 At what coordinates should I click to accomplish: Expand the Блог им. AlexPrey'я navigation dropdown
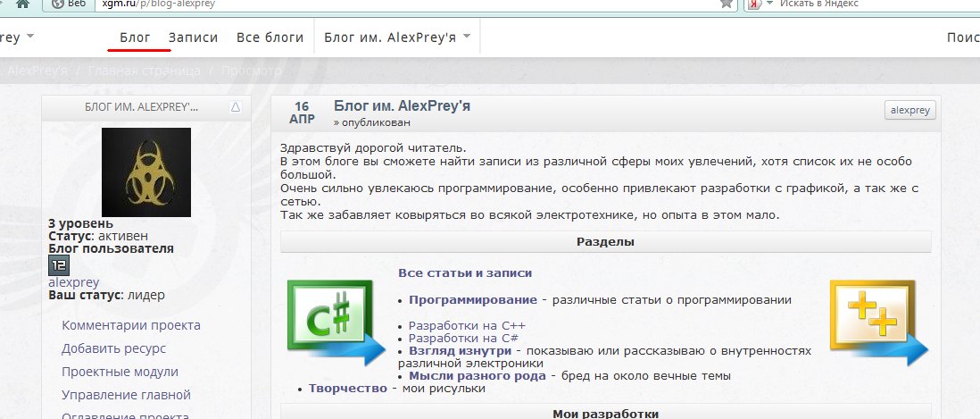(x=397, y=38)
